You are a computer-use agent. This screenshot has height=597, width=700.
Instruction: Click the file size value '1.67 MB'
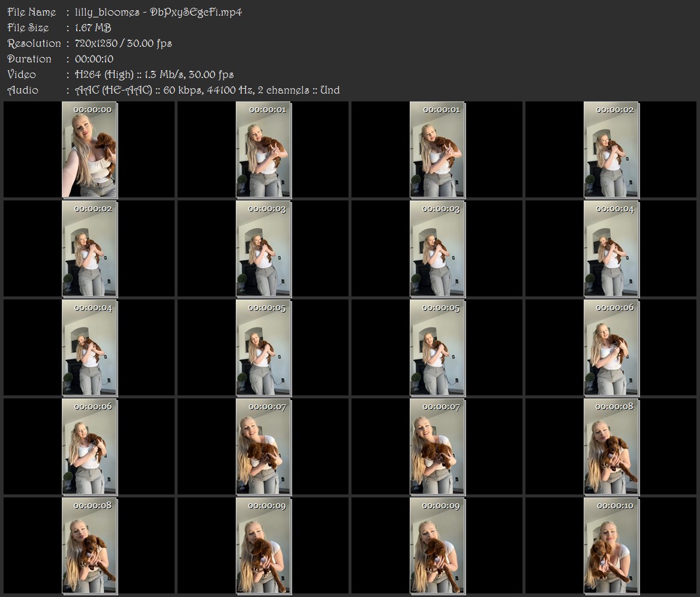pos(93,28)
